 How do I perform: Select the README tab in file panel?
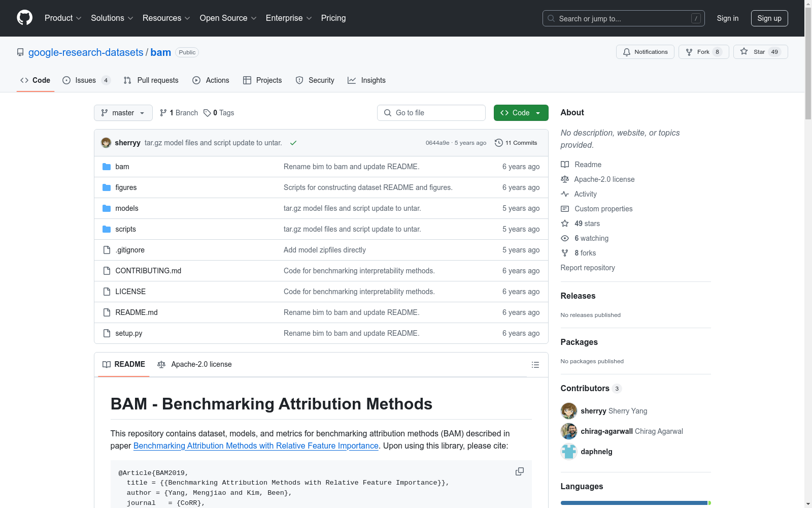pyautogui.click(x=124, y=364)
